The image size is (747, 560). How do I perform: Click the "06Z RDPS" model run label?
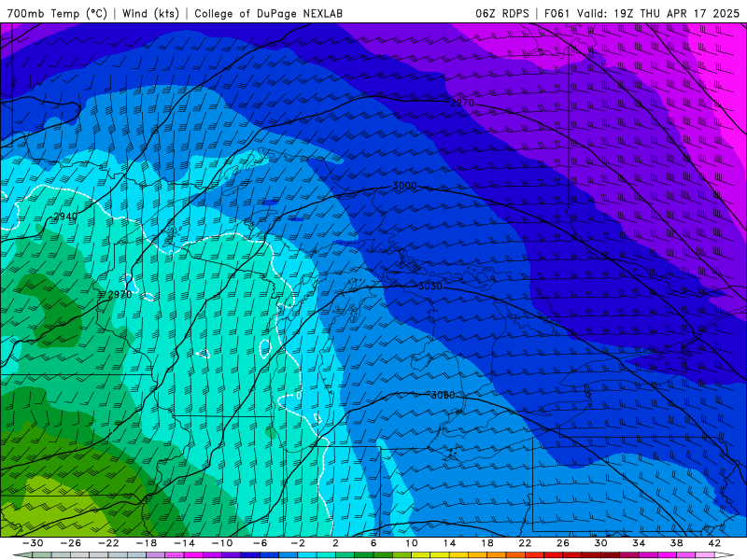[502, 13]
